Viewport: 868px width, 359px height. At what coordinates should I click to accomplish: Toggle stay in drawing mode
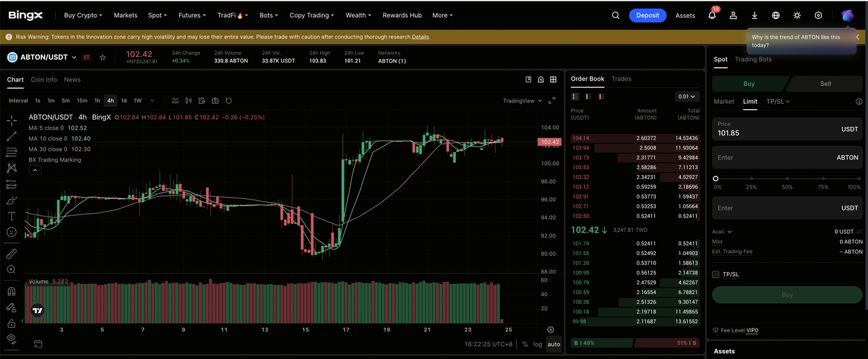[12, 307]
